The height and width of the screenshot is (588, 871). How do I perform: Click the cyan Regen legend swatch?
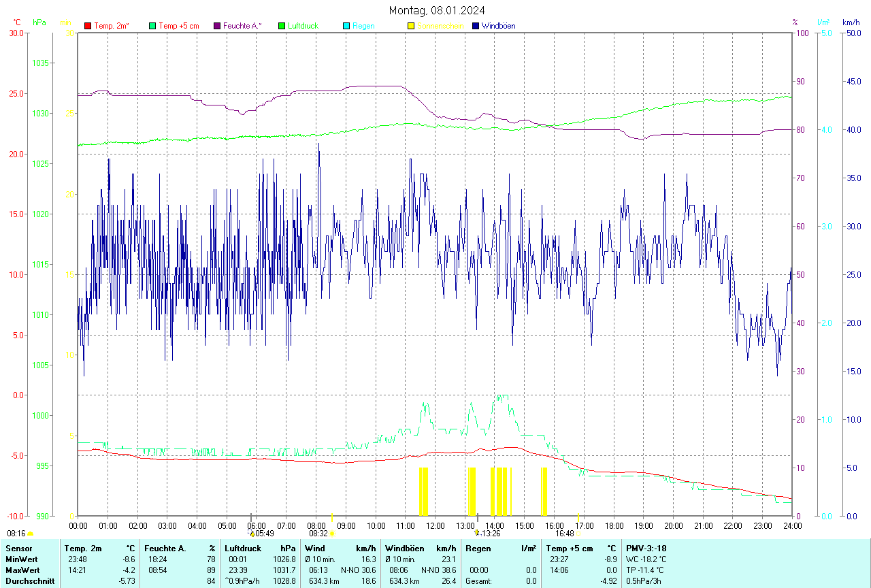coord(346,26)
